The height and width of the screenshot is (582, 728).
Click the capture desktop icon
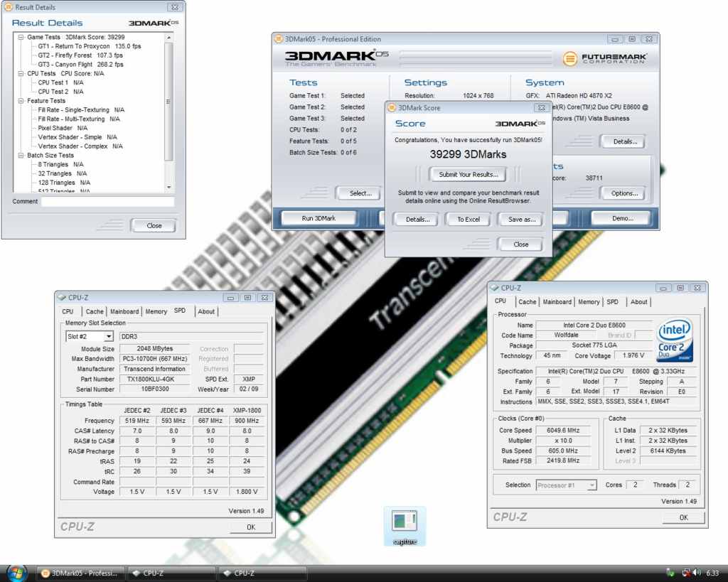coord(405,527)
